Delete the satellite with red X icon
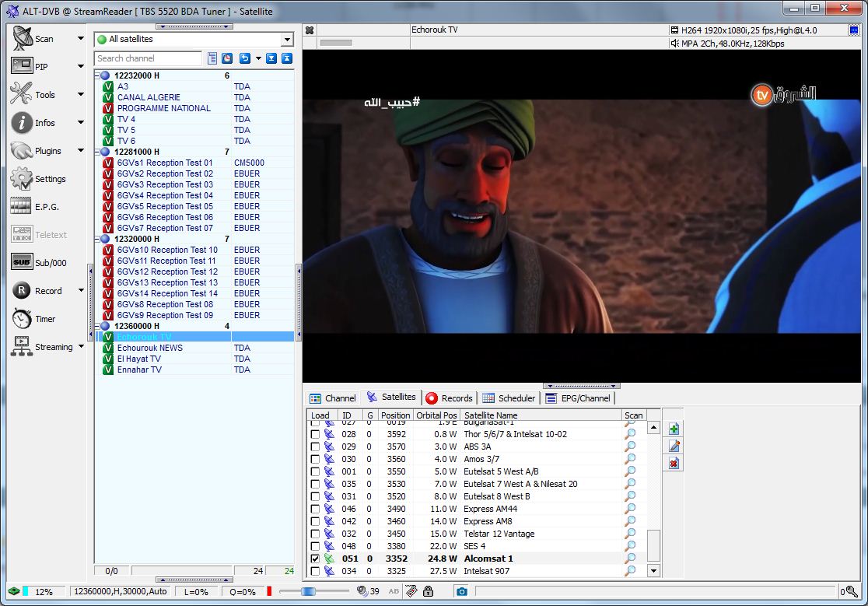The image size is (868, 606). click(x=674, y=463)
